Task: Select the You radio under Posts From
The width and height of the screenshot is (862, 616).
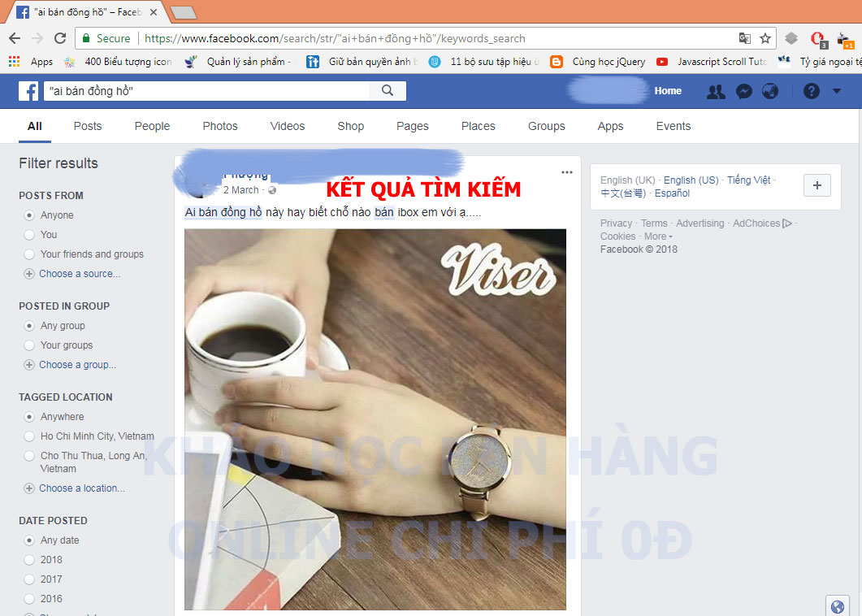Action: 29,235
